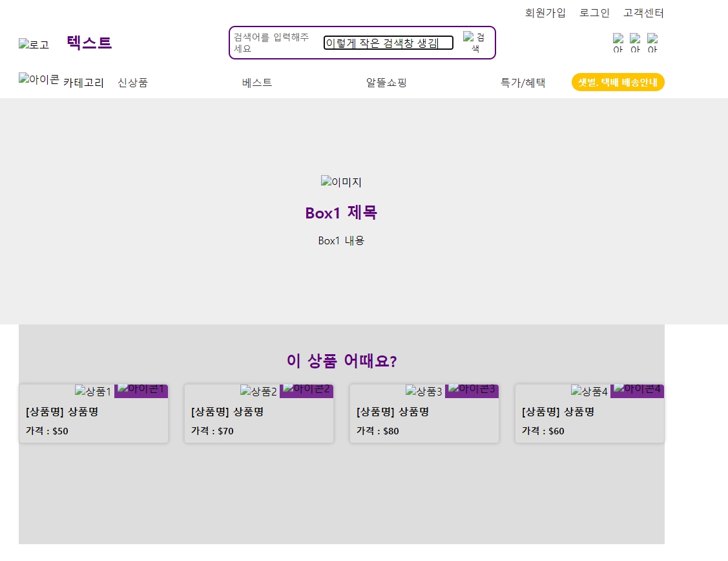Screen dimensions: 728x561
Task: Click product name above the $50 price
Action: click(x=62, y=412)
